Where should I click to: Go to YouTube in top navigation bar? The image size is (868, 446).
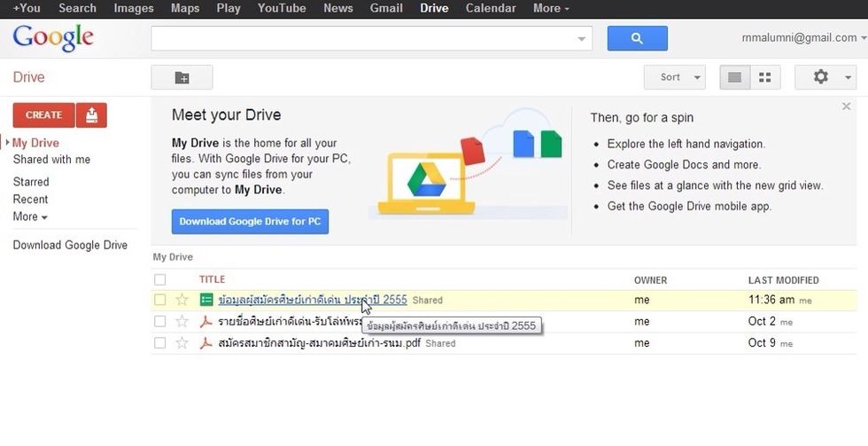282,8
